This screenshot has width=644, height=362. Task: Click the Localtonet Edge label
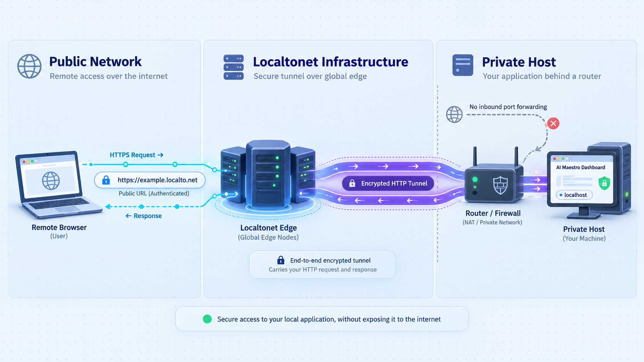(268, 228)
